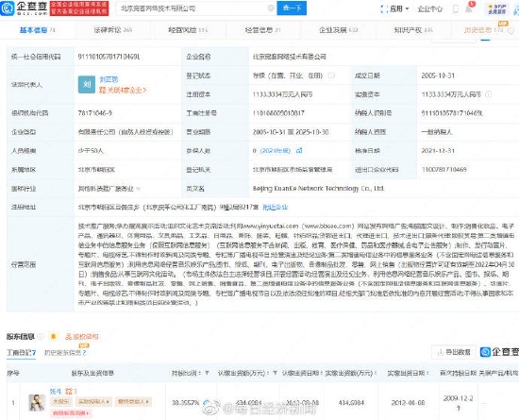Open the 关联4家企业 link
The height and width of the screenshot is (420, 519).
[123, 90]
